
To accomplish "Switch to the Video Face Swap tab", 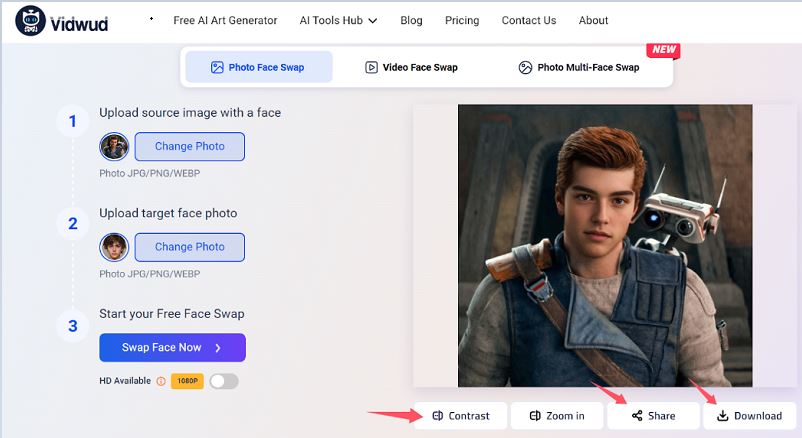I will [411, 67].
